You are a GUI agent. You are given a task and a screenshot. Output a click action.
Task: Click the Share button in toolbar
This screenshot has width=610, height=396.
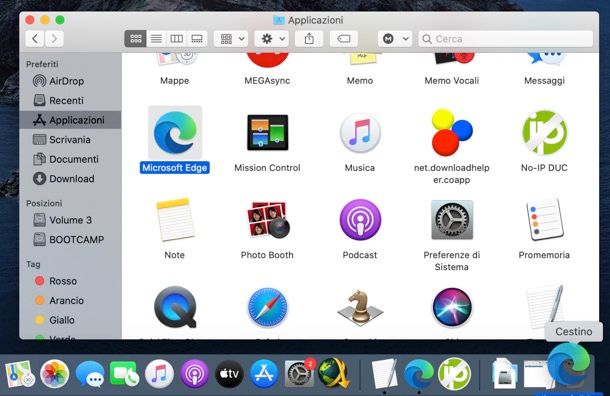click(309, 39)
